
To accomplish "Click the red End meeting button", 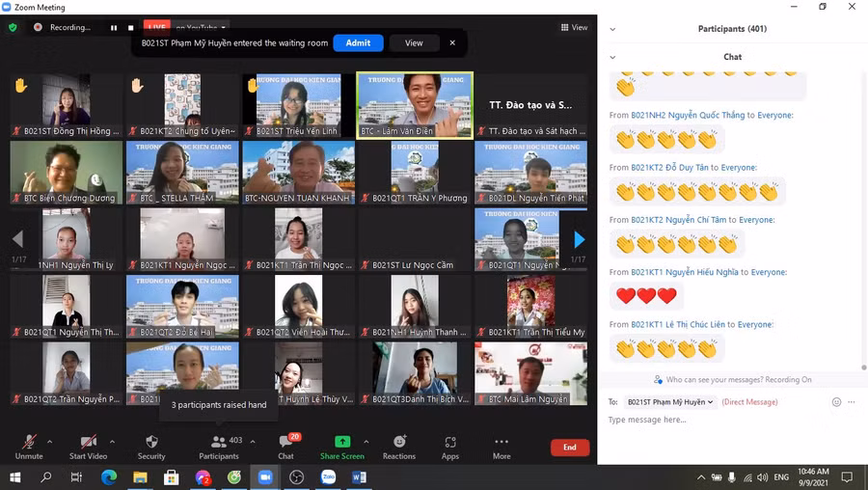I will pyautogui.click(x=570, y=448).
